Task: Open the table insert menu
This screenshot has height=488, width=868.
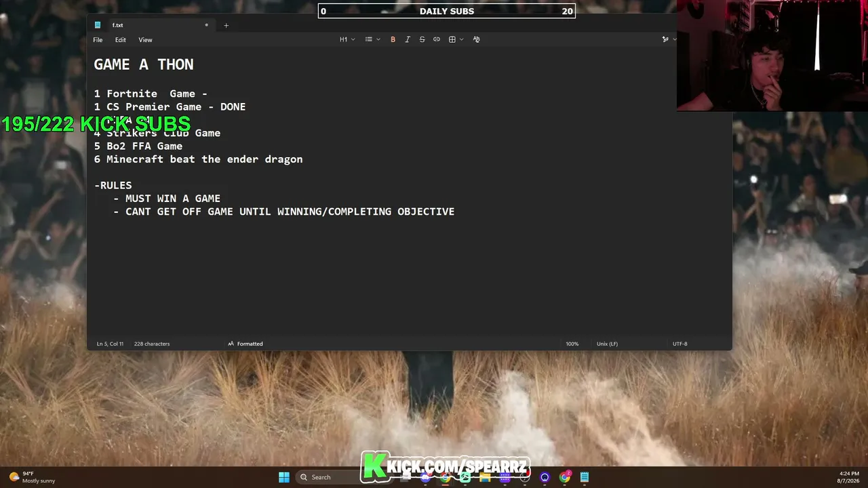Action: click(x=456, y=39)
